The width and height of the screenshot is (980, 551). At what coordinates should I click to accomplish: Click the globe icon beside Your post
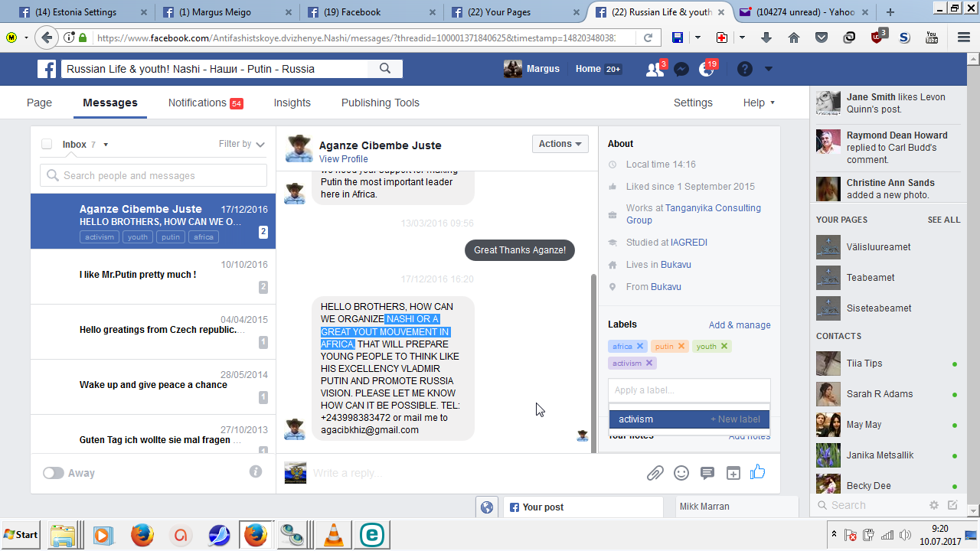[x=485, y=507]
